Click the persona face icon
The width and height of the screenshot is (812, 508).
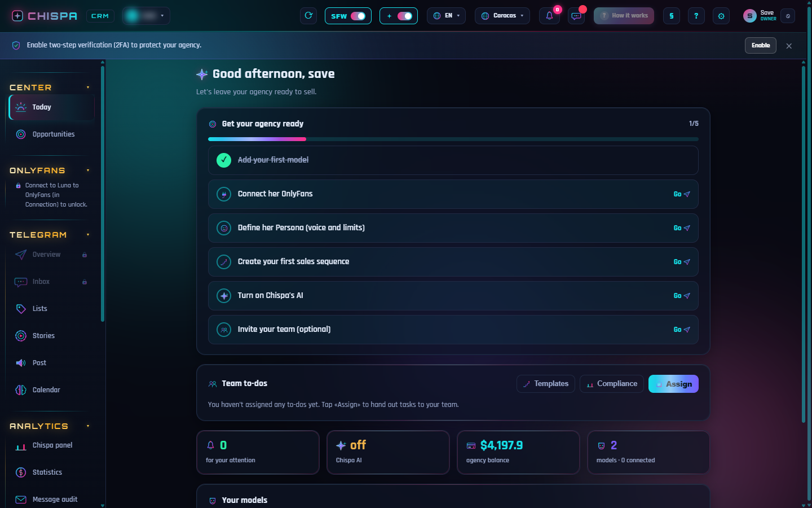(x=224, y=228)
